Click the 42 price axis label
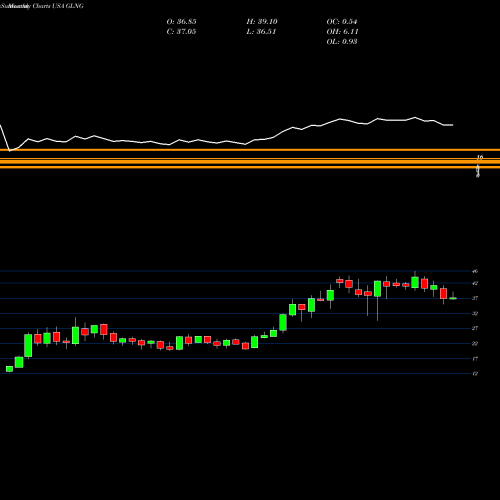The height and width of the screenshot is (500, 500). (475, 283)
